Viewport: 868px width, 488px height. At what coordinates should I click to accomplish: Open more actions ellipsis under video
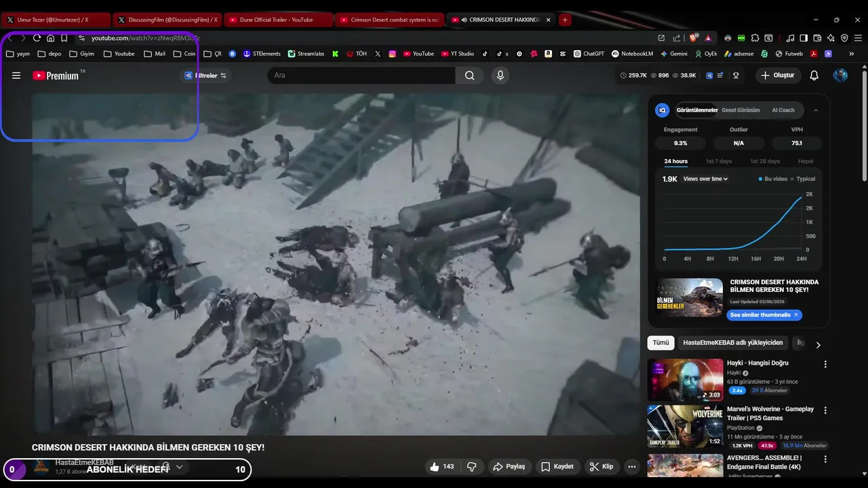[x=632, y=466]
